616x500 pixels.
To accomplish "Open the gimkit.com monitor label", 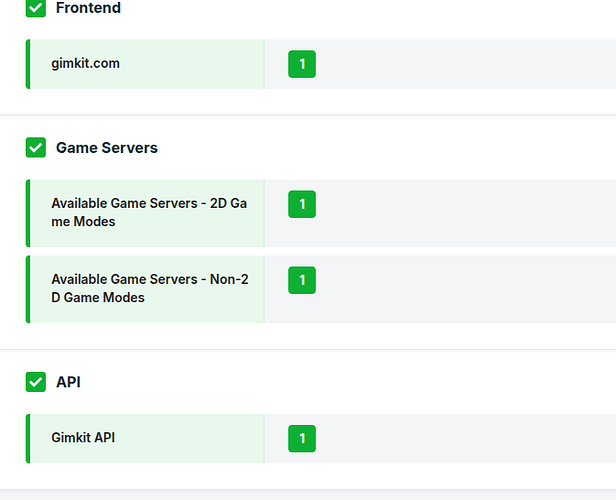I will pos(85,64).
